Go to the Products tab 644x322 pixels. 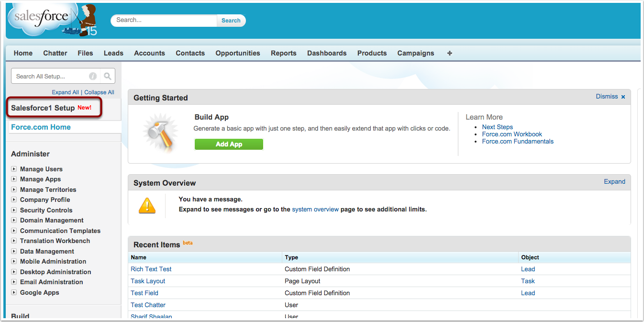372,53
